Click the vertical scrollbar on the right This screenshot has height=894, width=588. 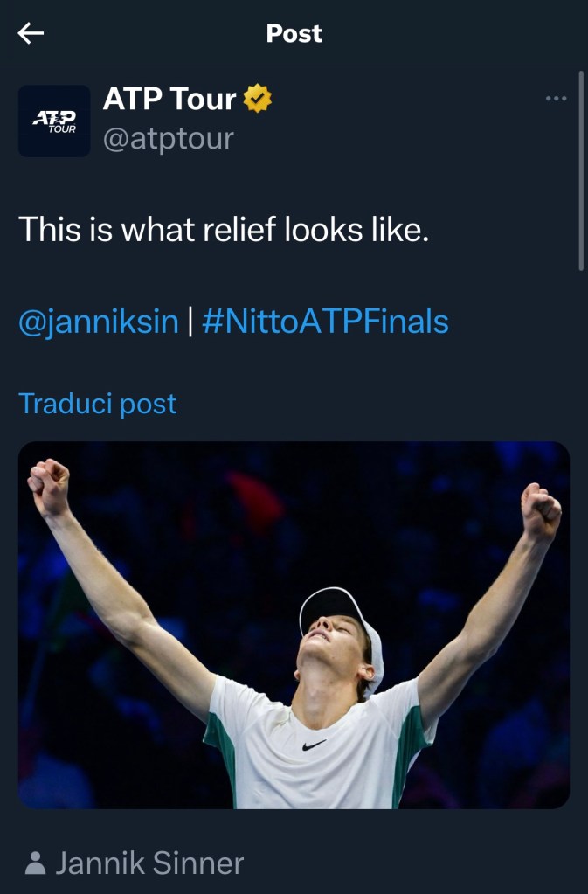(x=581, y=170)
